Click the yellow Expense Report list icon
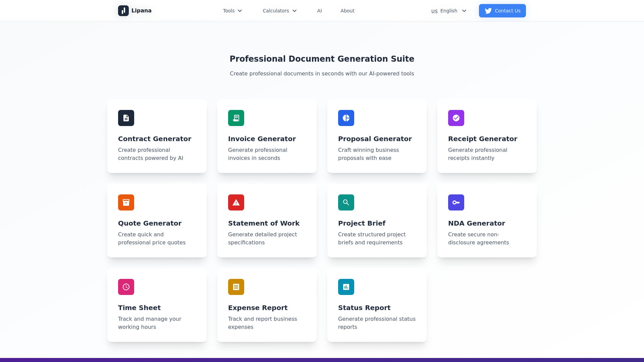The width and height of the screenshot is (644, 362). click(236, 287)
